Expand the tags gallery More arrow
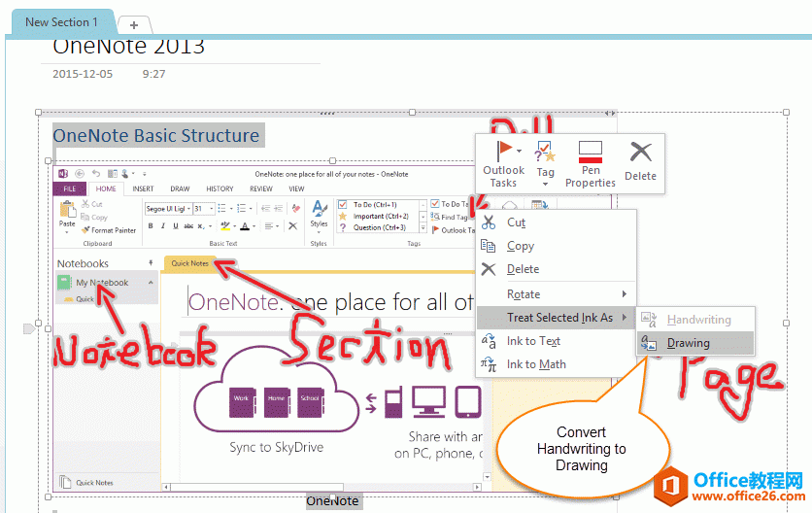This screenshot has width=812, height=513. (423, 227)
